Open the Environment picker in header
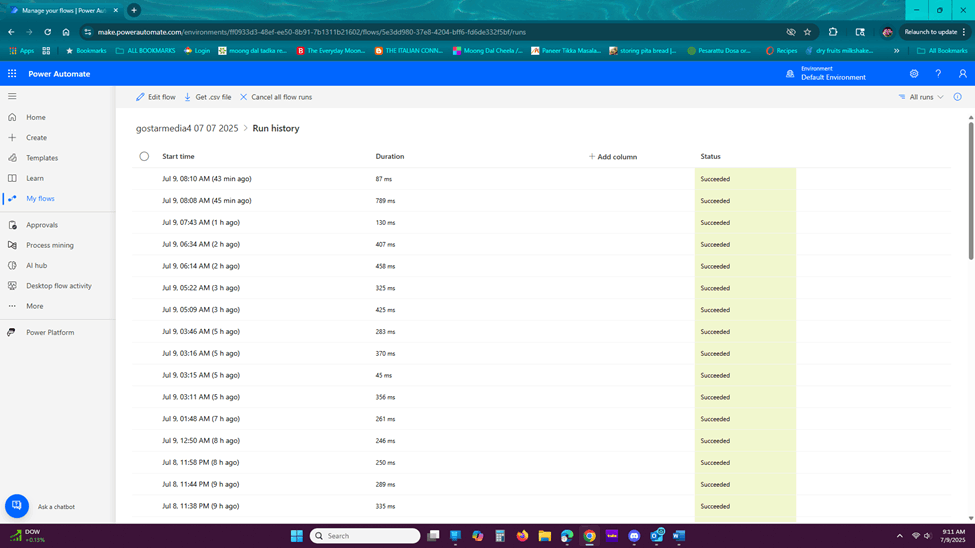Image resolution: width=975 pixels, height=548 pixels. [826, 73]
